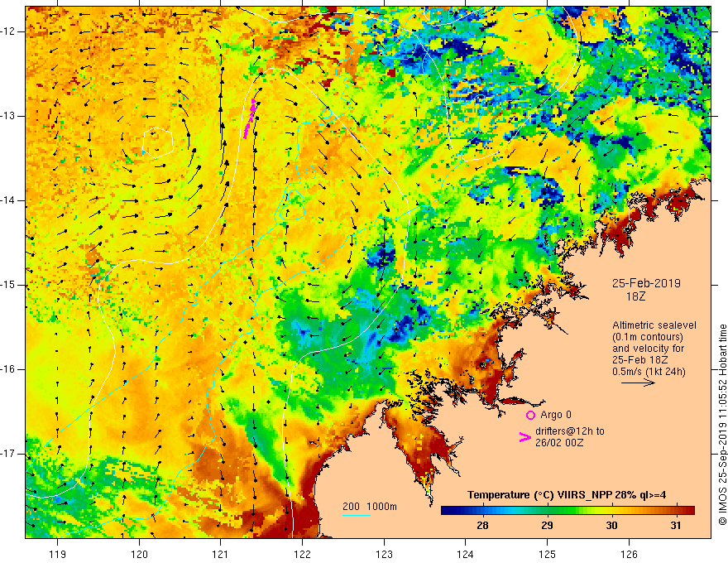Click the '18Z' time label under date
Viewport: 728px width, 563px height.
635,296
